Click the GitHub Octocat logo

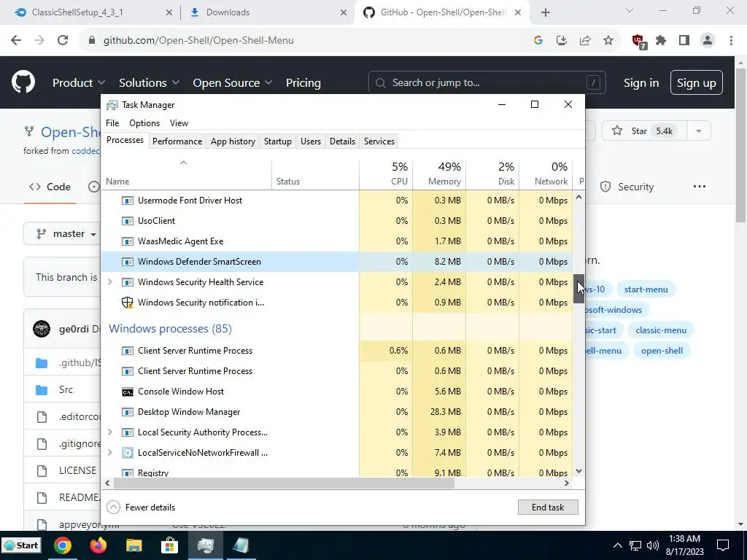pyautogui.click(x=23, y=82)
